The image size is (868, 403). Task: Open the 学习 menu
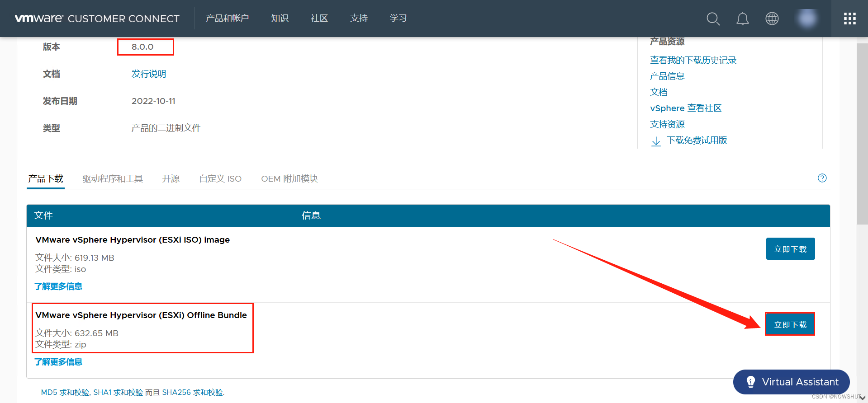pos(398,19)
